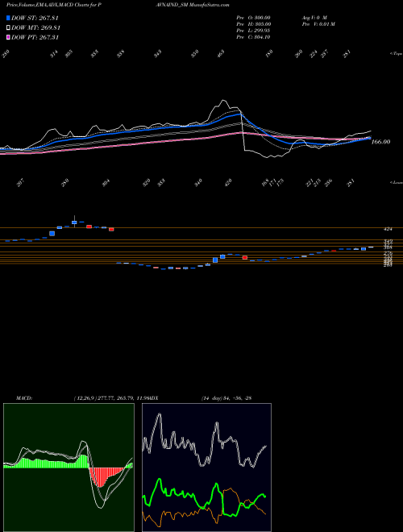Click the 'Pre C: 304.10' close value
Screen dimensions: 403x532
[x=253, y=37]
